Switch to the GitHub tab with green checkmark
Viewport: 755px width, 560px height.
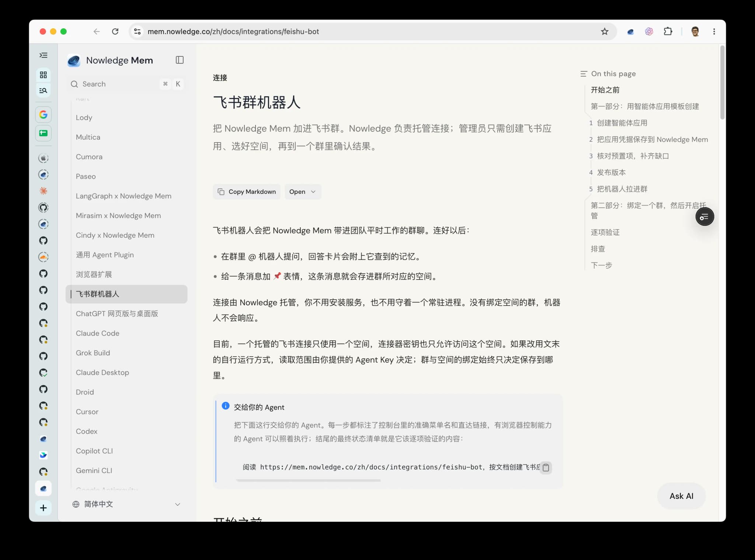[44, 372]
